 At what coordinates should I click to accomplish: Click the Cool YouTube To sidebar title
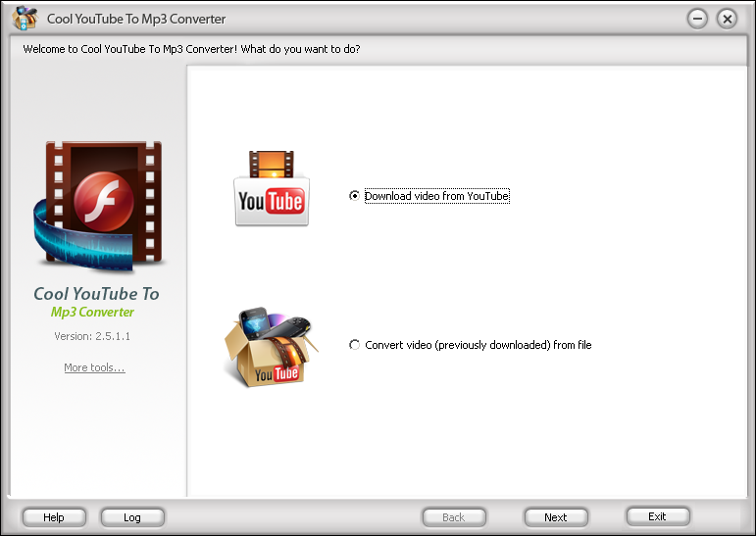tap(96, 294)
